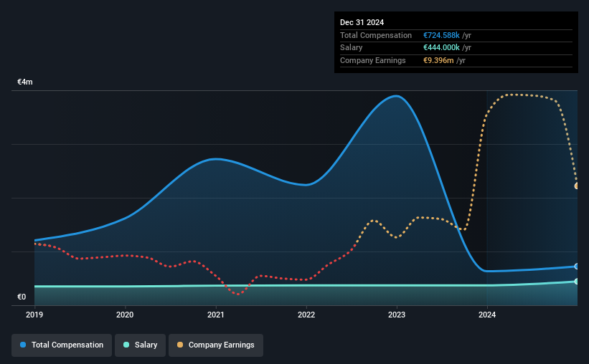Image resolution: width=589 pixels, height=364 pixels.
Task: Toggle the Total Compensation legend button
Action: 62,345
